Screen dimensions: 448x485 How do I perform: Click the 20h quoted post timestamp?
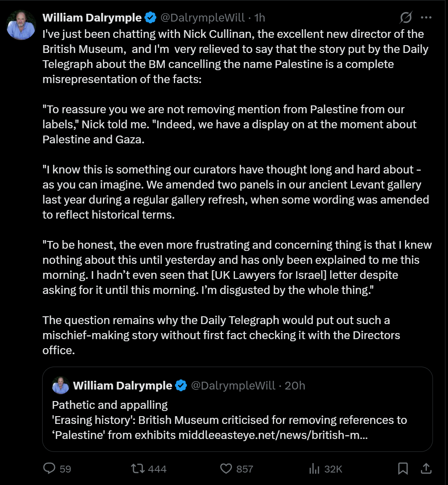[x=295, y=385]
